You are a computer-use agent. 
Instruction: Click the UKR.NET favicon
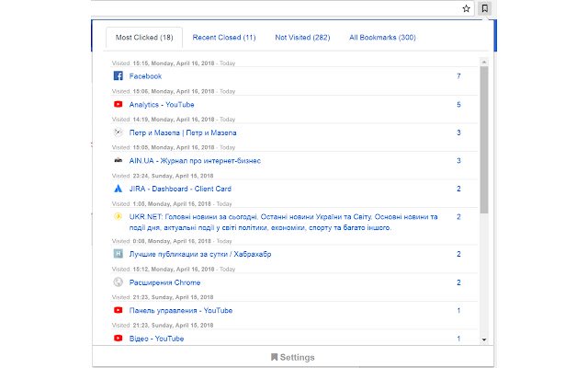119,216
